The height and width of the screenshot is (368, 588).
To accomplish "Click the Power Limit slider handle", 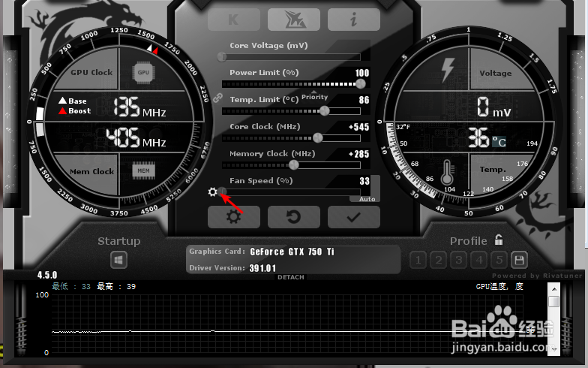I will click(360, 84).
